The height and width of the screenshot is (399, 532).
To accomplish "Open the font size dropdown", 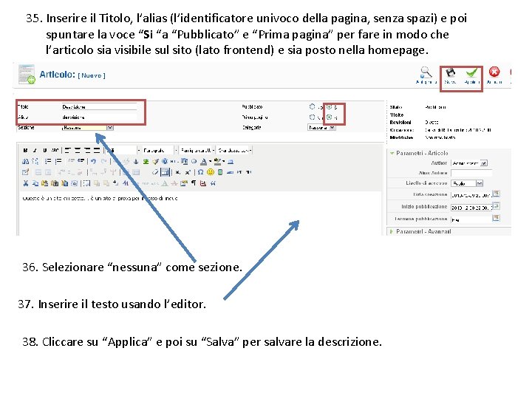I will [234, 150].
